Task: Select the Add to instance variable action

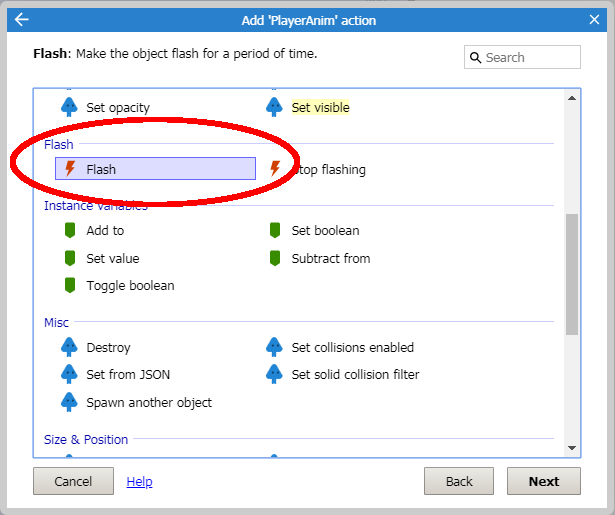Action: tap(105, 230)
